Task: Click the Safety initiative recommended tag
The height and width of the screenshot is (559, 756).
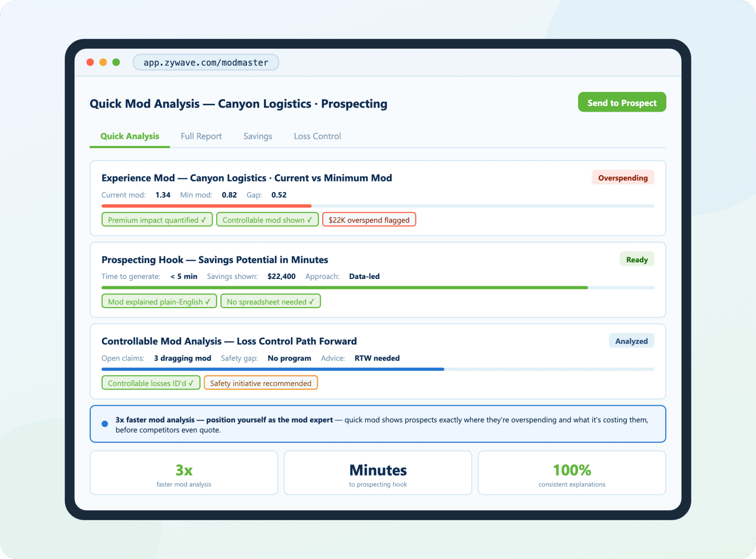Action: [x=260, y=383]
